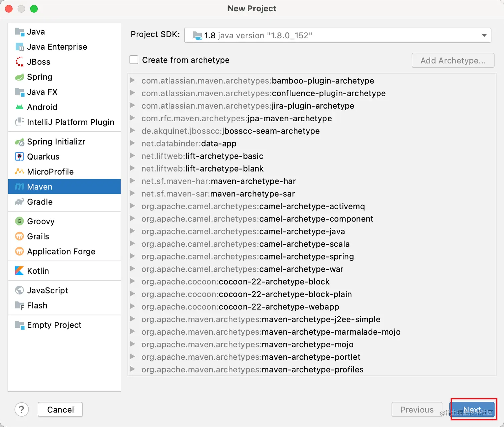Expand maven-archetype-har triangle

click(x=132, y=181)
